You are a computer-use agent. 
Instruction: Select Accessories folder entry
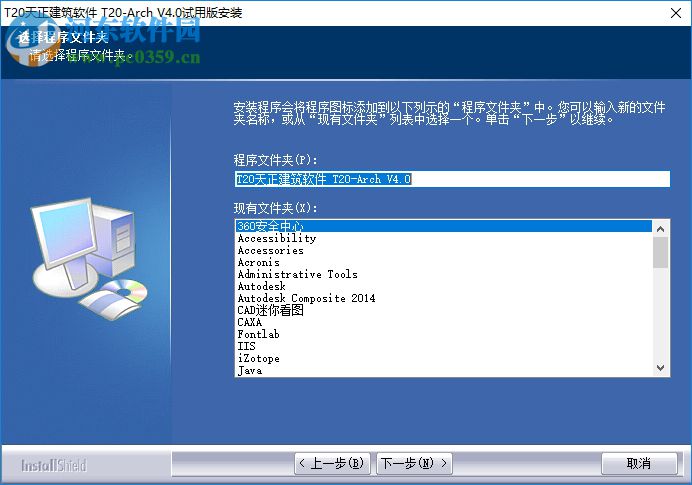(x=444, y=250)
